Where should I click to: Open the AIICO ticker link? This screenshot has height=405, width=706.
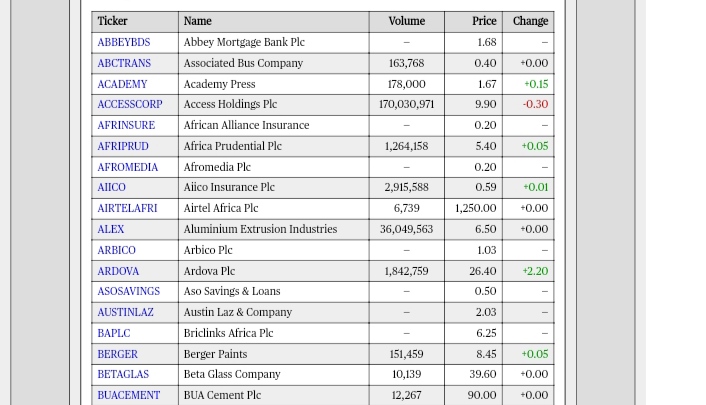[x=112, y=187]
